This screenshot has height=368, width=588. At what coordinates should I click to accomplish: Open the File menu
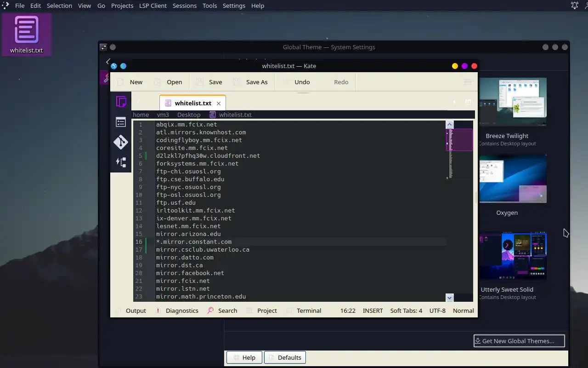[x=20, y=6]
